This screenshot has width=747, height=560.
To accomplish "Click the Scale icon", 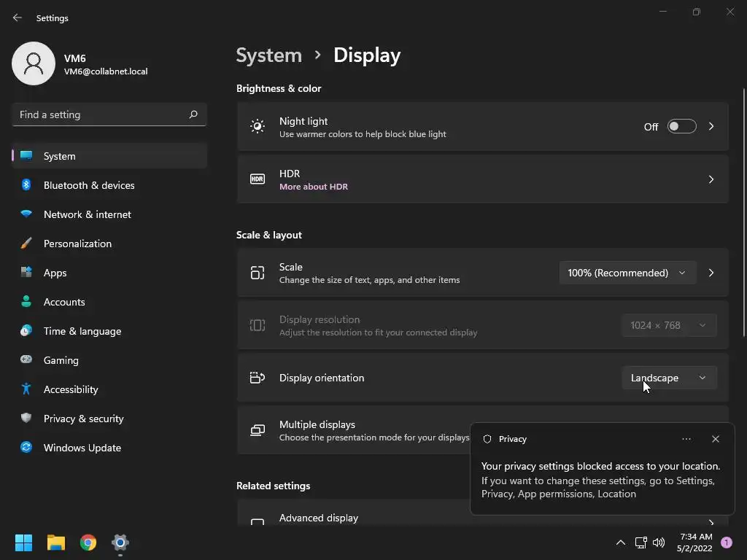I will 258,273.
